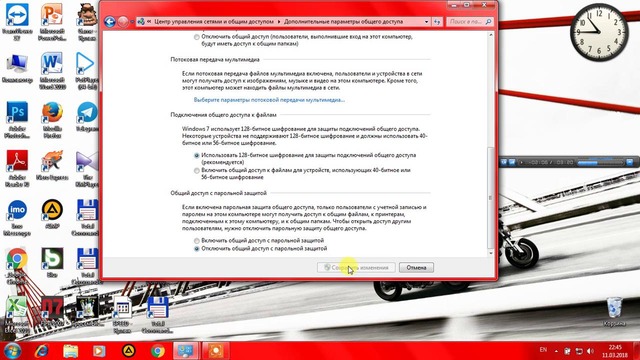
Task: Launch Internet Explorer from the taskbar
Action: (x=42, y=351)
